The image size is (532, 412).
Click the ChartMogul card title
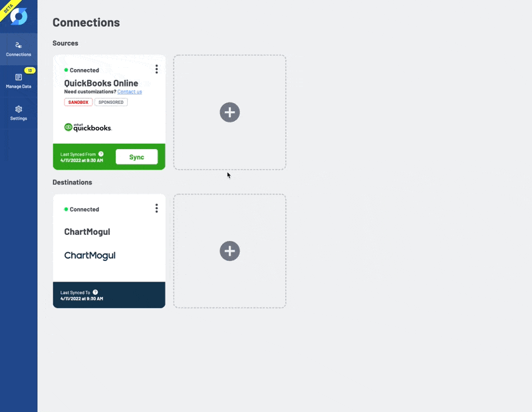click(x=87, y=232)
